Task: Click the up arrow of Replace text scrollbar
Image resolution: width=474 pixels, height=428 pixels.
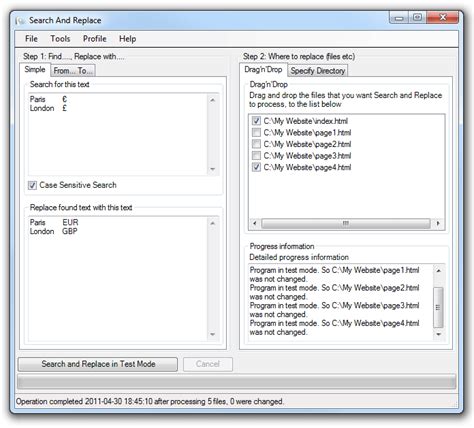Action: point(213,223)
